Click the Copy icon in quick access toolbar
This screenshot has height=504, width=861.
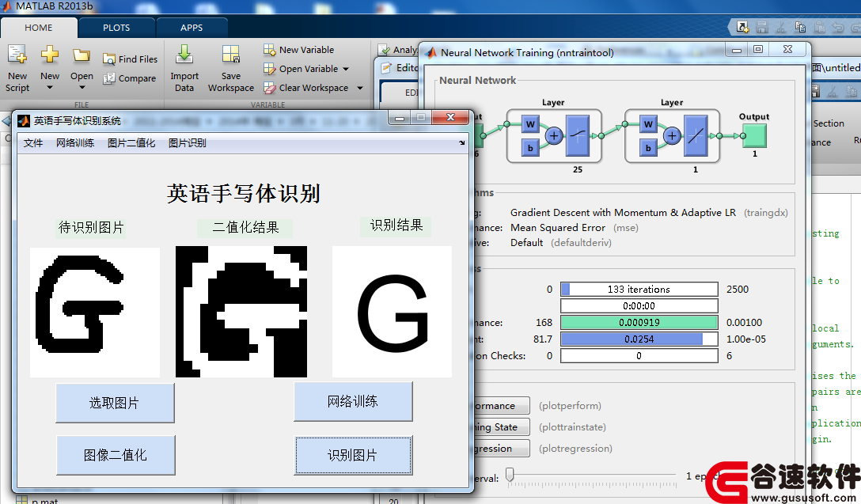(x=800, y=27)
